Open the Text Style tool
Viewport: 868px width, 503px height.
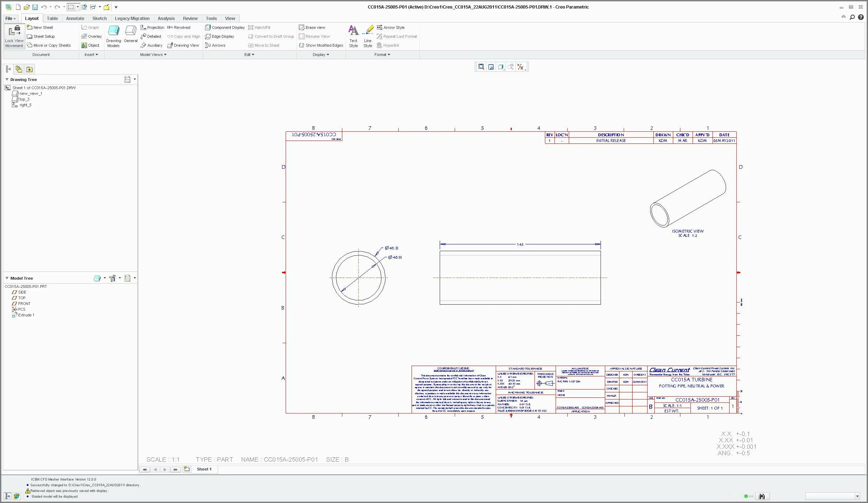[x=353, y=36]
